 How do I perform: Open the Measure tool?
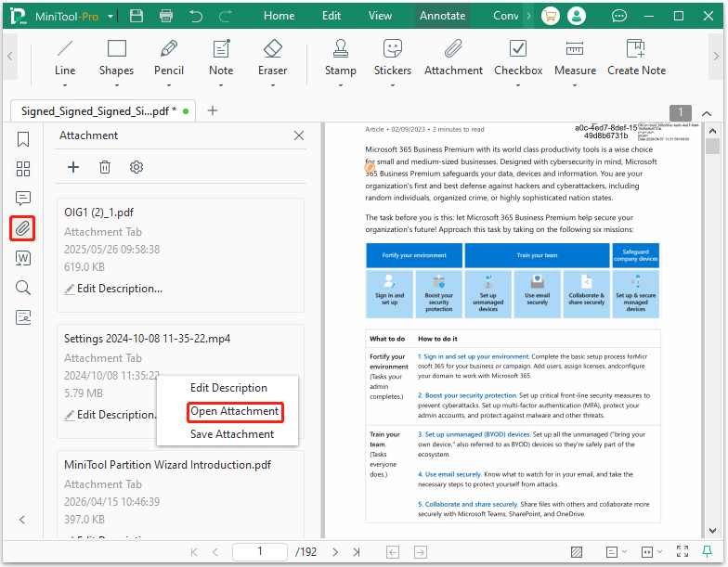point(575,58)
